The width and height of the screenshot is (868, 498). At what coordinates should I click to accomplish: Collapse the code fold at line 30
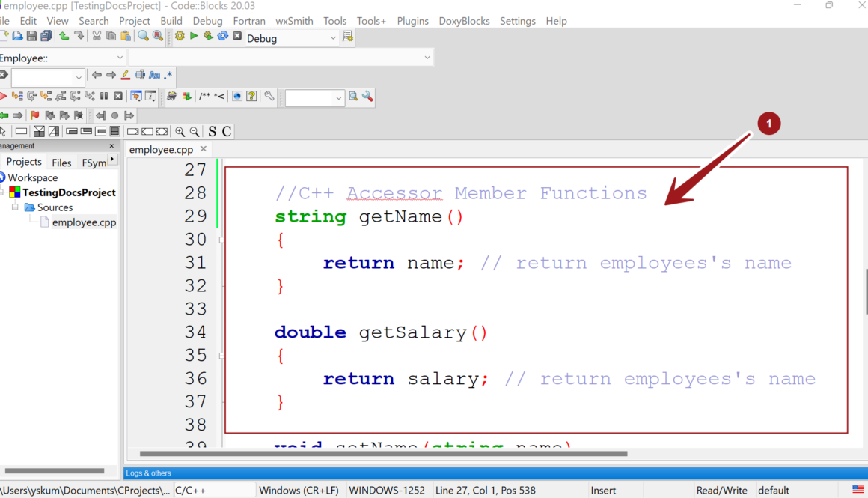(221, 239)
